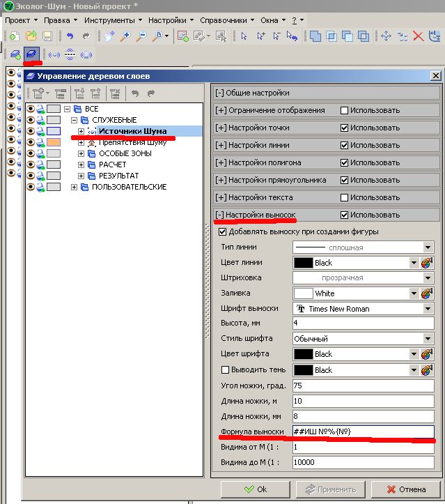Image resolution: width=445 pixels, height=504 pixels.
Task: Toggle visibility eye for Источники Шума layer
Action: click(31, 130)
